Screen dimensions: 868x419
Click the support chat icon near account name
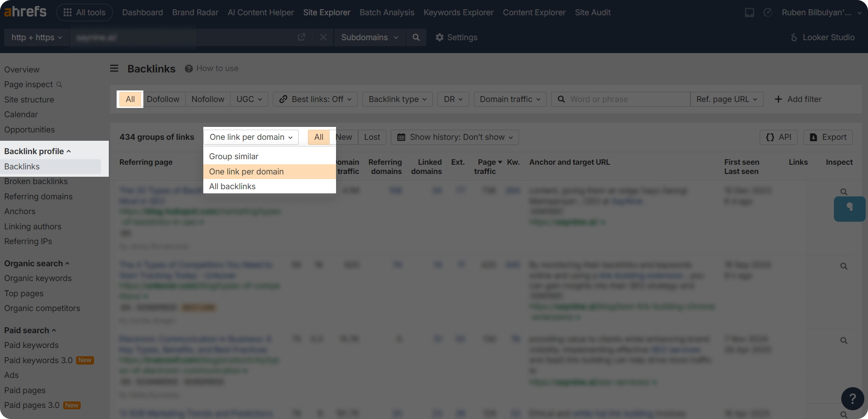(768, 12)
